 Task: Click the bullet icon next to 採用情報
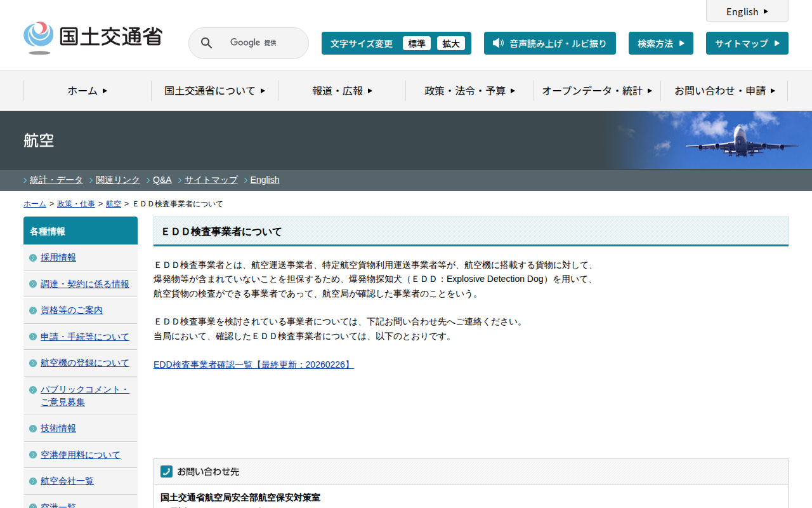coord(33,258)
